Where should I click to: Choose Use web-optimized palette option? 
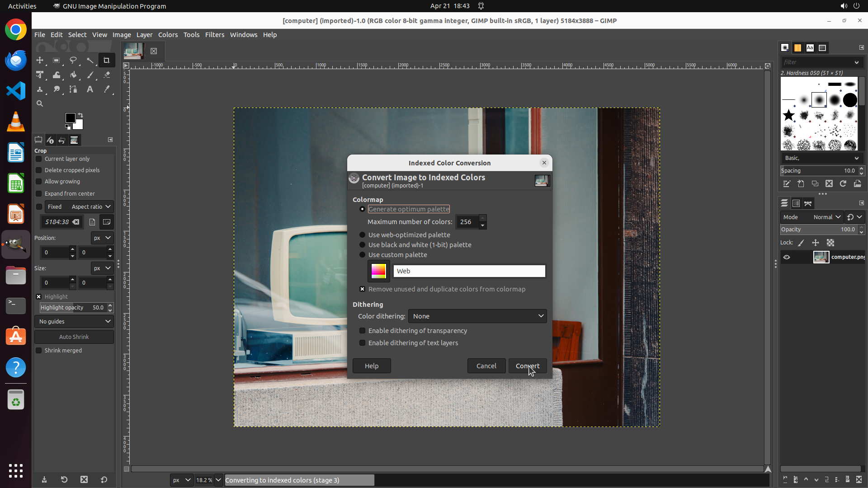[x=362, y=235]
